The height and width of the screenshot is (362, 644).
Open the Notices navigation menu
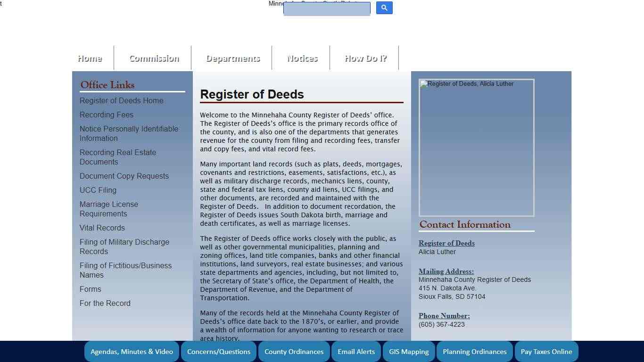click(301, 58)
